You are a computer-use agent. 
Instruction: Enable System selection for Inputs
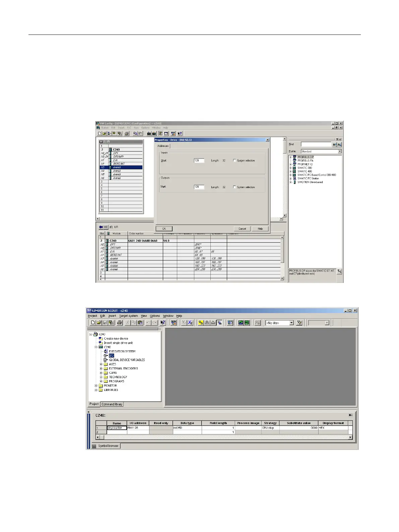[235, 161]
